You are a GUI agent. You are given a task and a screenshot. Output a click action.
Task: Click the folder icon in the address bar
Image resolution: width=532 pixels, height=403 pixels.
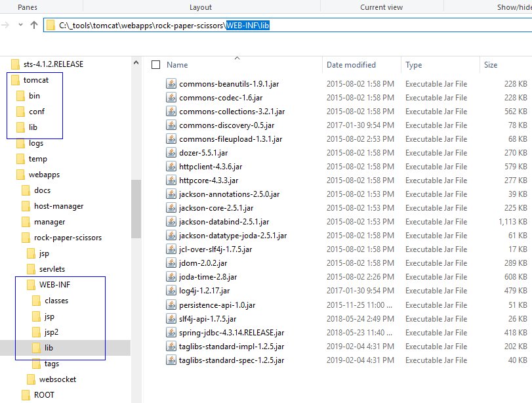[x=51, y=26]
